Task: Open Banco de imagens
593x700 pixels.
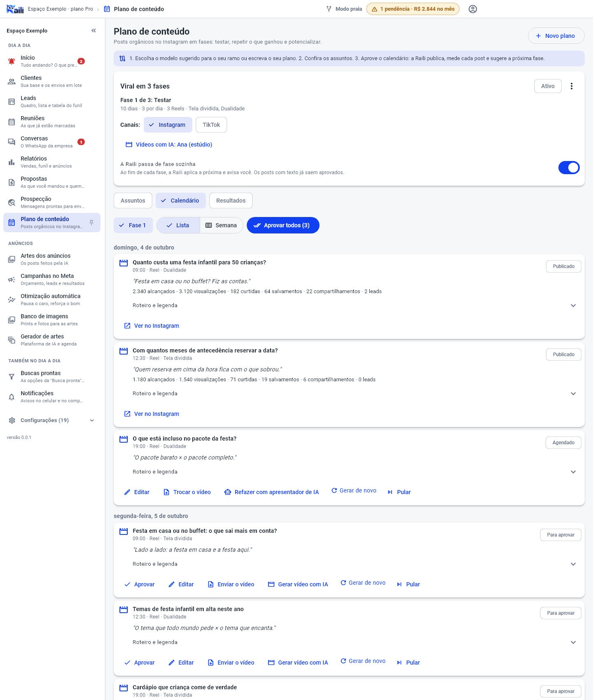Action: click(x=52, y=320)
